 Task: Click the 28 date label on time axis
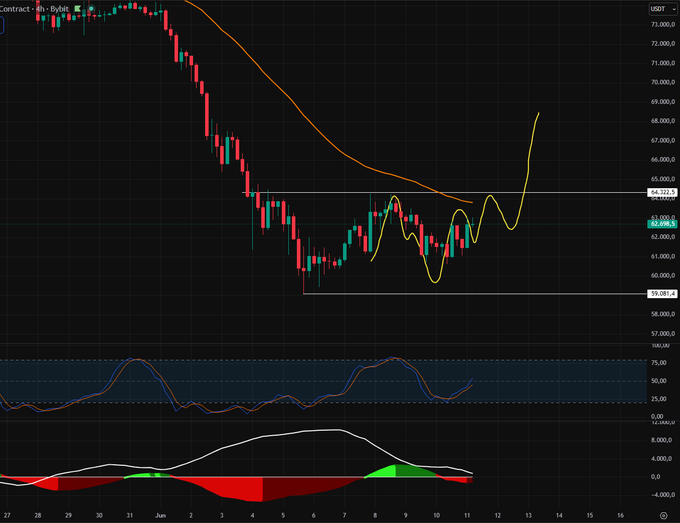point(38,515)
